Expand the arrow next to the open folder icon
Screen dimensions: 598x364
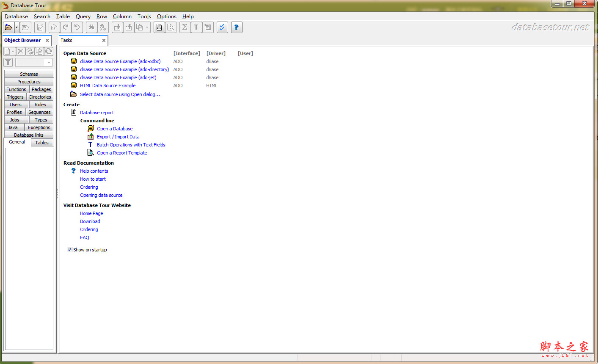tap(17, 28)
